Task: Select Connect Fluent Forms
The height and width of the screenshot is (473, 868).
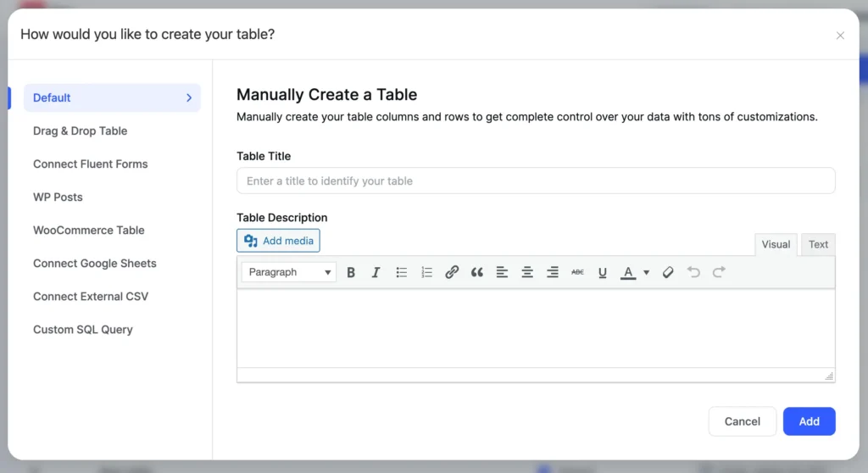Action: tap(90, 164)
